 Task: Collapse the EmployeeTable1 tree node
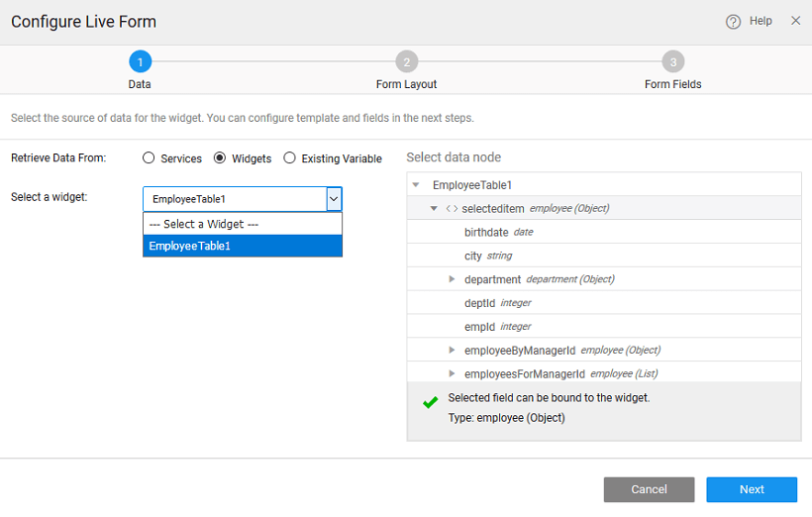click(x=416, y=185)
